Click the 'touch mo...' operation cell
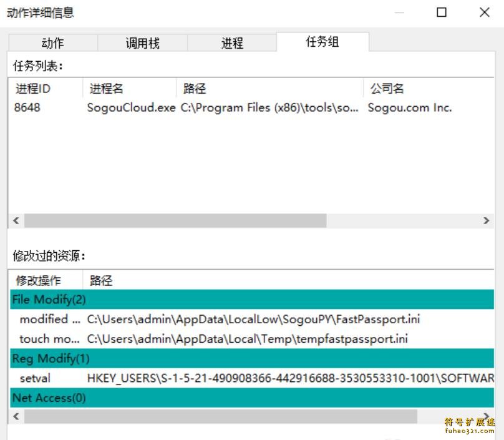 [49, 339]
